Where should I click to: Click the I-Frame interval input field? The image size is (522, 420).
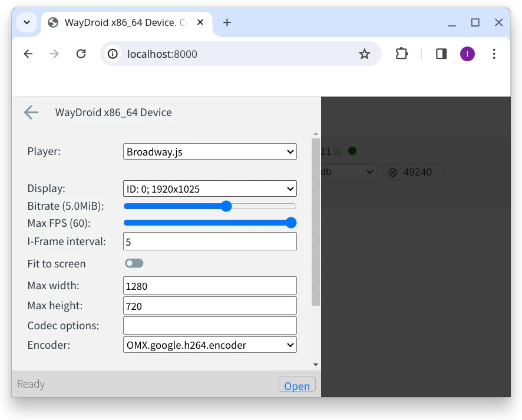[x=210, y=242]
